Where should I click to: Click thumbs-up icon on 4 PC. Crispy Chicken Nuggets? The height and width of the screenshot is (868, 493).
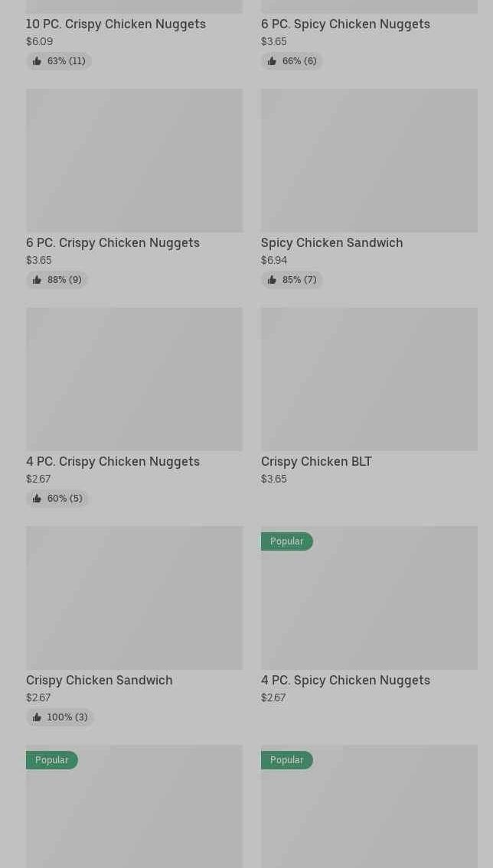(37, 499)
